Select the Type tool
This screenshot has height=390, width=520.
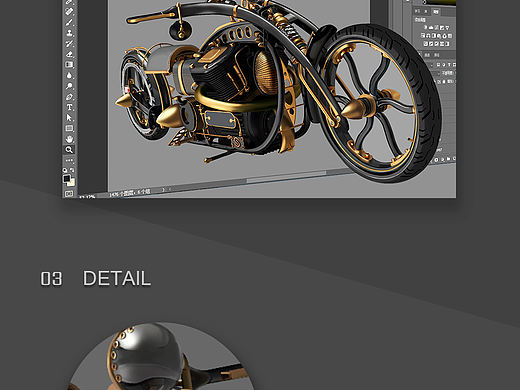(69, 107)
